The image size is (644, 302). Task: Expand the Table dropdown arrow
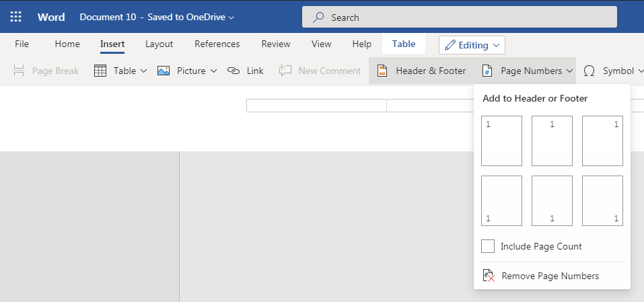(x=144, y=71)
